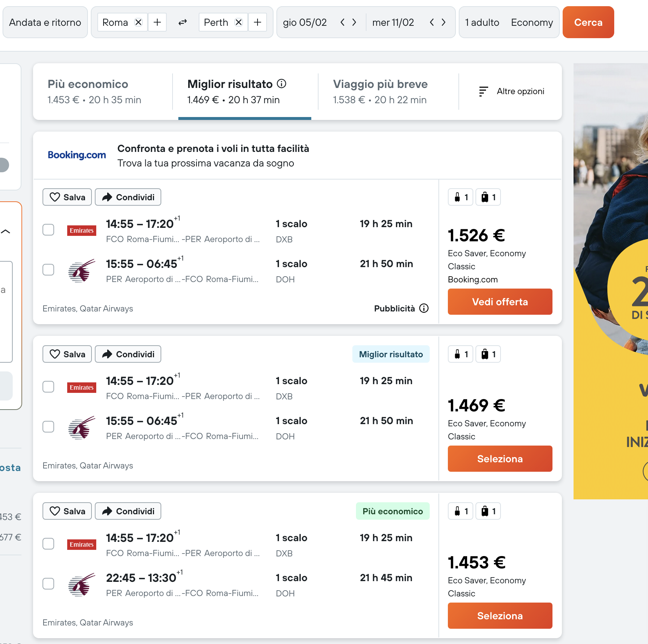Click the Pubblicità info icon

[x=424, y=308]
